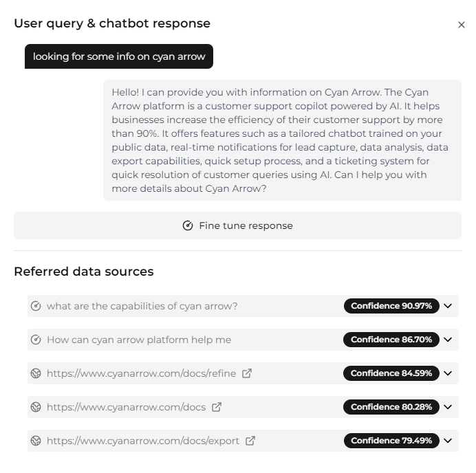Click the globe icon next to cyanarrow.com/docs
Screen dimensions: 476x473
pyautogui.click(x=36, y=407)
